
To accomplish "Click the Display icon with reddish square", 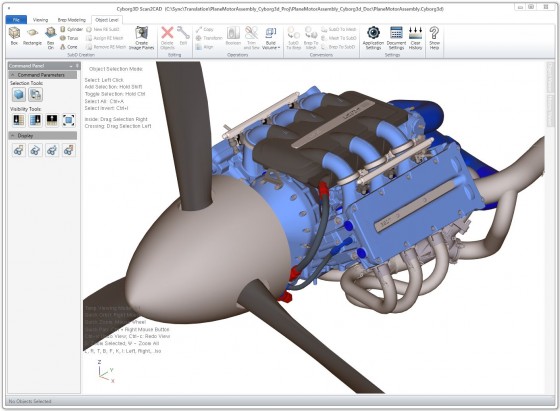I will pos(68,150).
